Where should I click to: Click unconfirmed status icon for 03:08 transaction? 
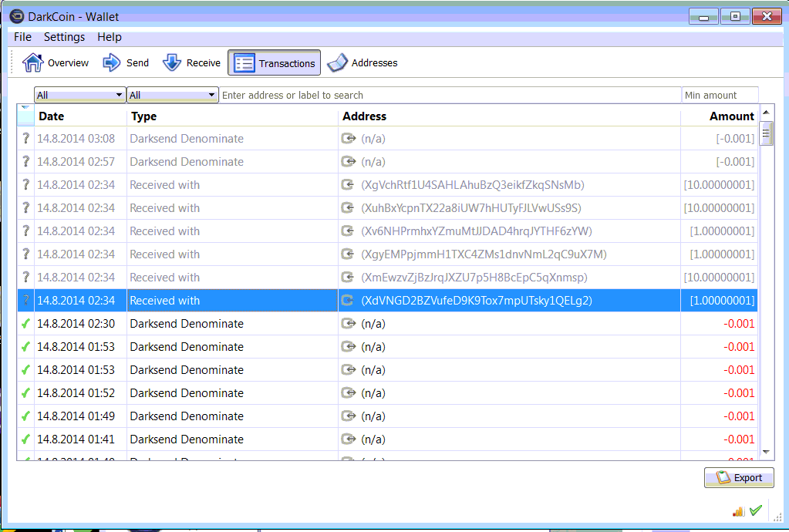(25, 138)
